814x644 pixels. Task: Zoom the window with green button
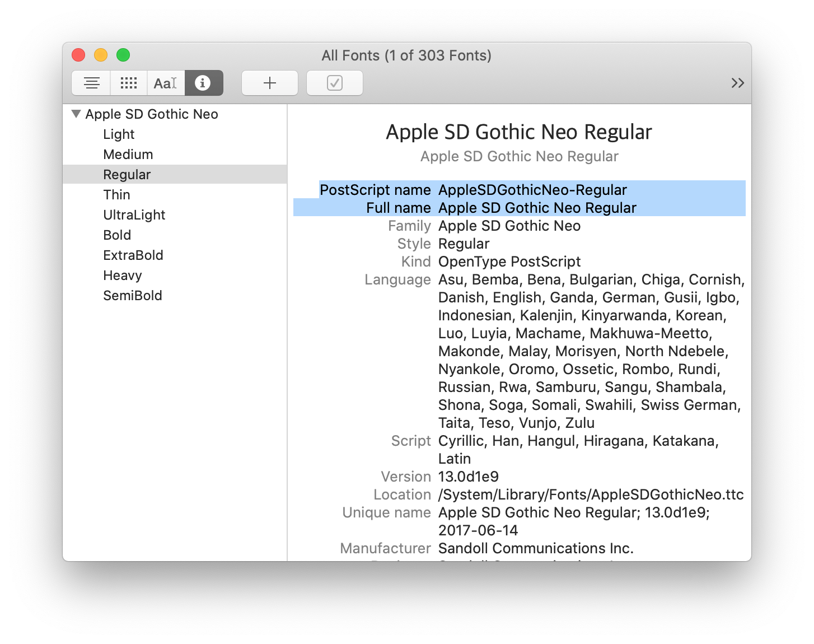(x=123, y=55)
